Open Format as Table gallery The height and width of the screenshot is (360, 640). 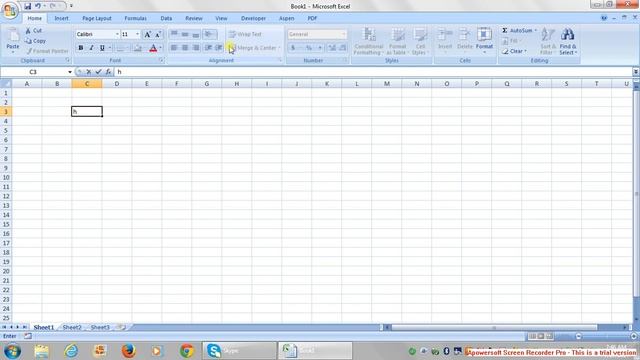pyautogui.click(x=398, y=41)
